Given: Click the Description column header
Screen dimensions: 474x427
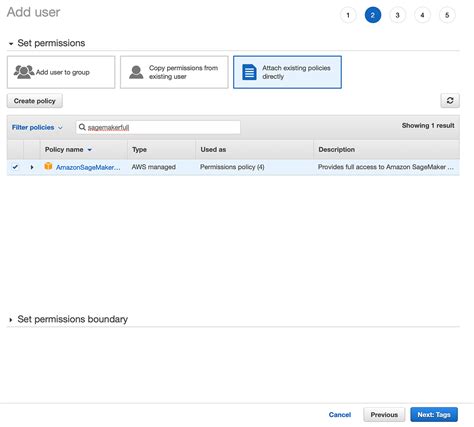Looking at the screenshot, I should [x=386, y=149].
